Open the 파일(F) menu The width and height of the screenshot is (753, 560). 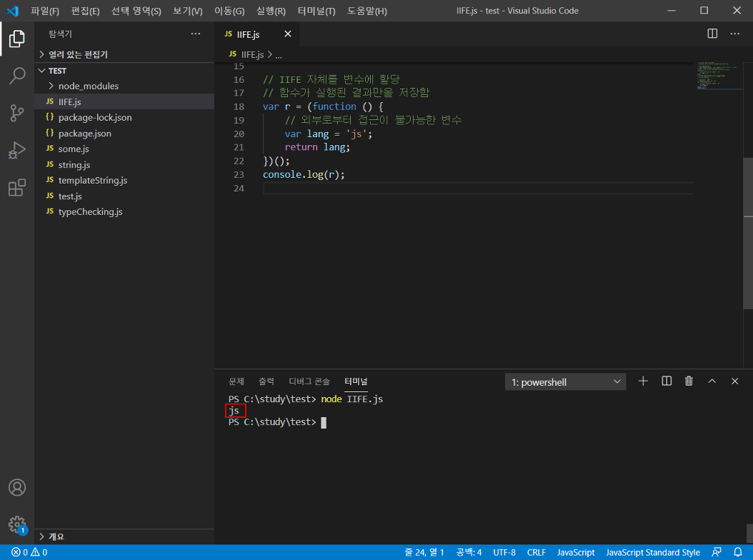click(45, 11)
